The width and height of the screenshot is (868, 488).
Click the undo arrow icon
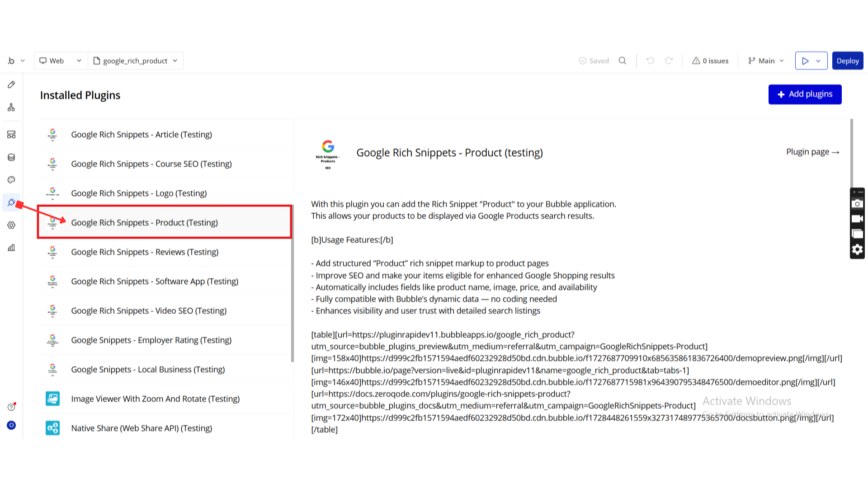[x=650, y=61]
